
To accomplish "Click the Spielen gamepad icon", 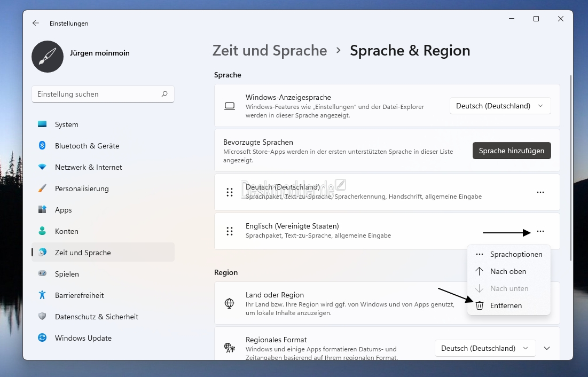I will tap(42, 273).
